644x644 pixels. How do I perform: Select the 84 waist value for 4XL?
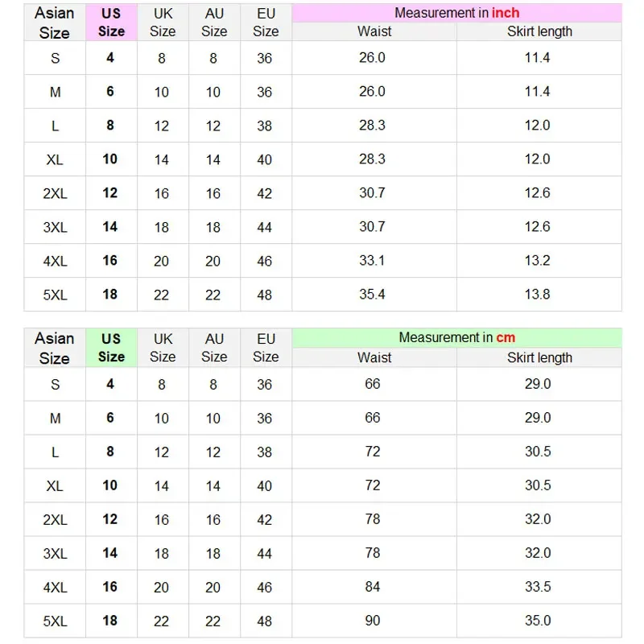click(x=373, y=587)
